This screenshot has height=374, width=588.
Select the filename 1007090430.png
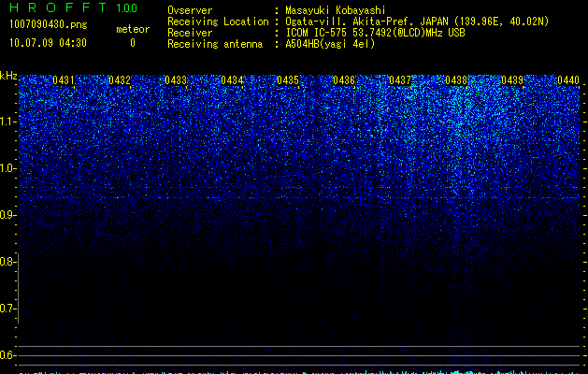coord(49,24)
